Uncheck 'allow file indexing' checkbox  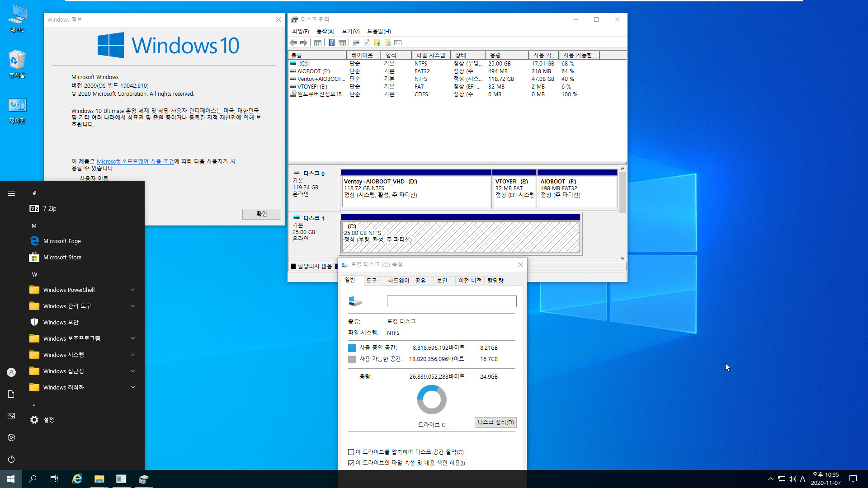351,463
